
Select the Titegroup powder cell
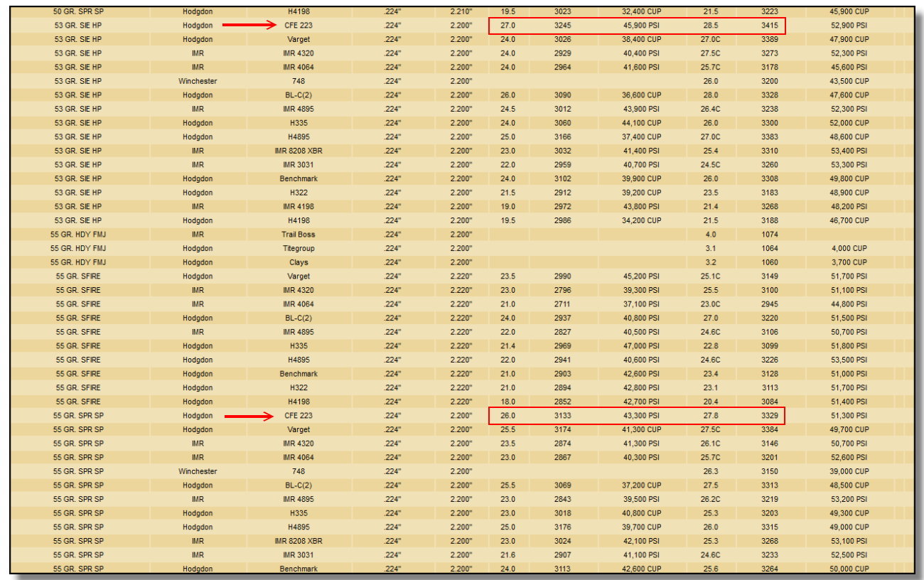tap(298, 249)
